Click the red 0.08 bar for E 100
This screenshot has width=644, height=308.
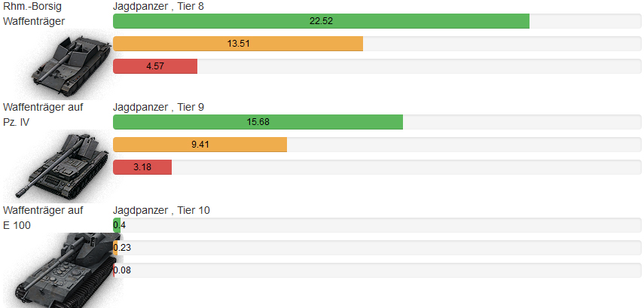point(114,270)
